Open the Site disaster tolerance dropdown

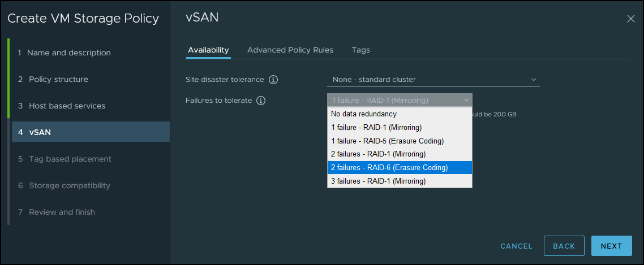[433, 80]
